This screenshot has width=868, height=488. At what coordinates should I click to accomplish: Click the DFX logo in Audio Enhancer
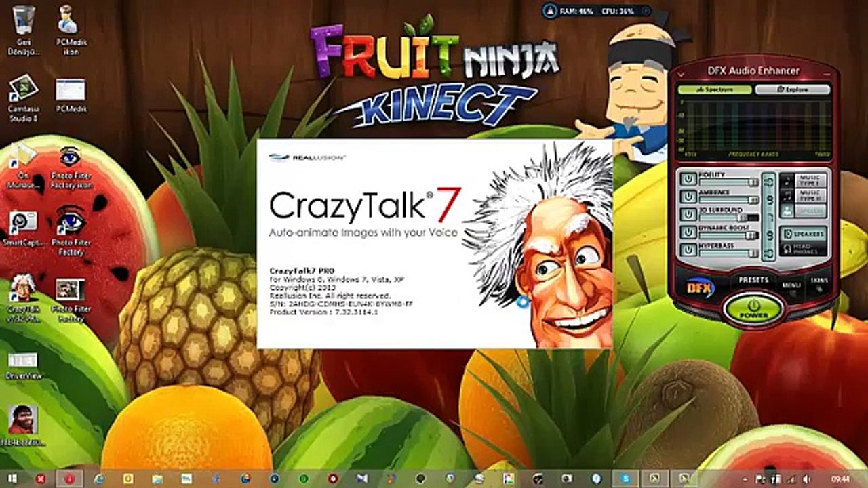coord(701,288)
